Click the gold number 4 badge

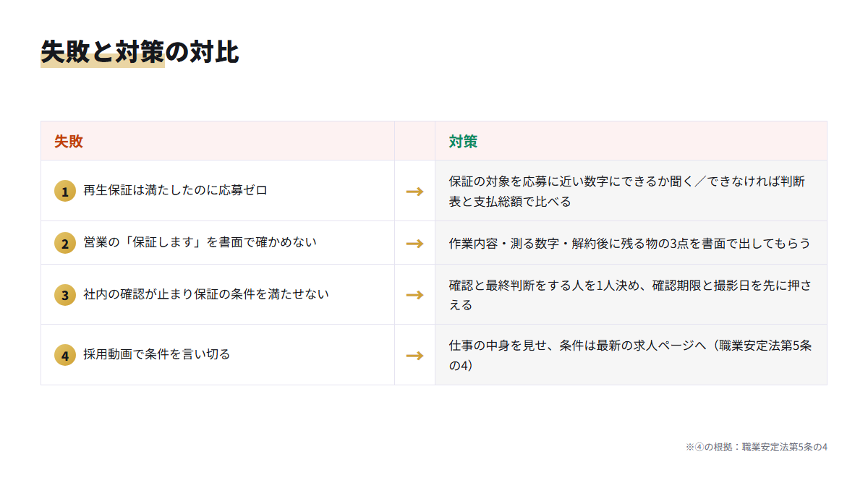pyautogui.click(x=65, y=355)
